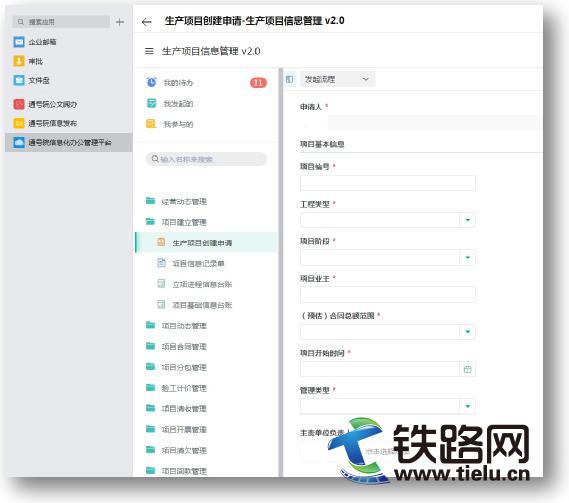The image size is (569, 503).
Task: Click the 项目开始时间 date field
Action: tap(388, 369)
